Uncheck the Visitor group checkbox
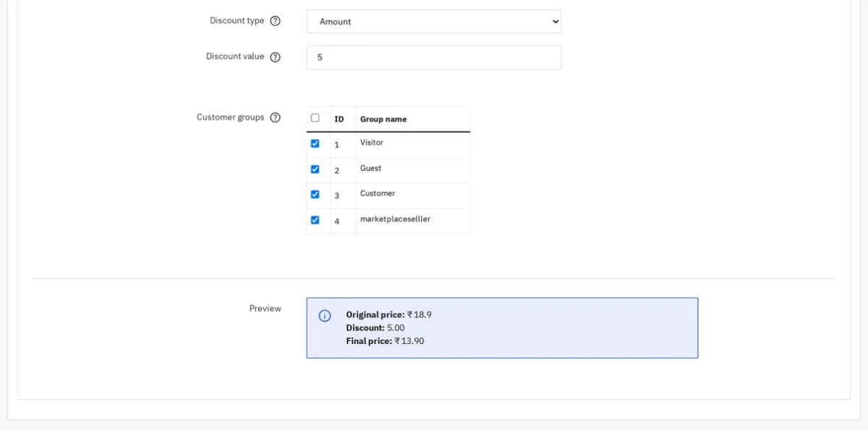868x430 pixels. click(x=315, y=143)
